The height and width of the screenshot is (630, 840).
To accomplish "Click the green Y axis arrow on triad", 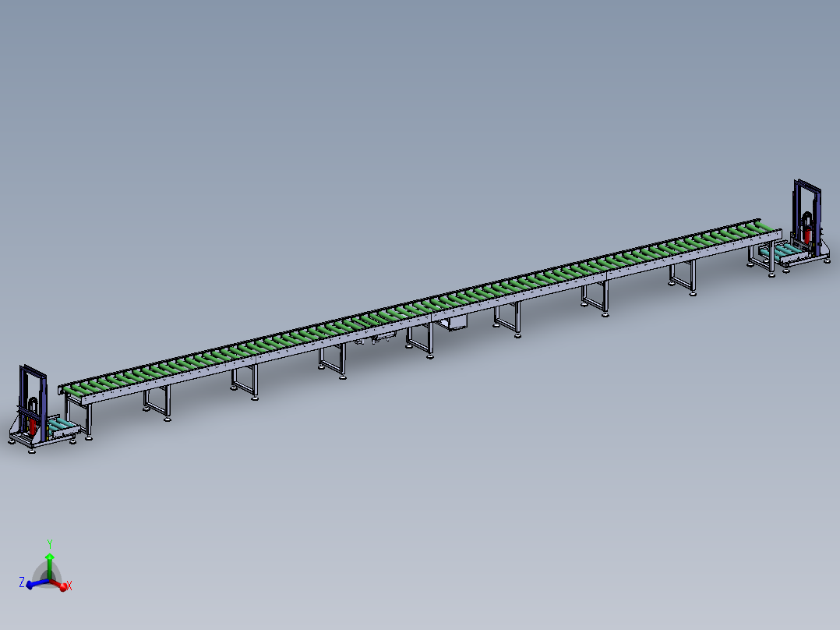I will [x=50, y=565].
